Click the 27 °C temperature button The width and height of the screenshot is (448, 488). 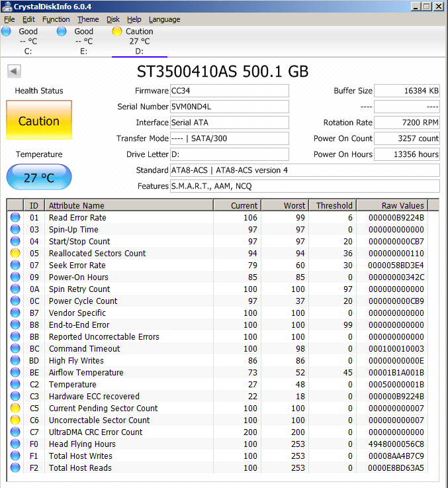point(39,177)
